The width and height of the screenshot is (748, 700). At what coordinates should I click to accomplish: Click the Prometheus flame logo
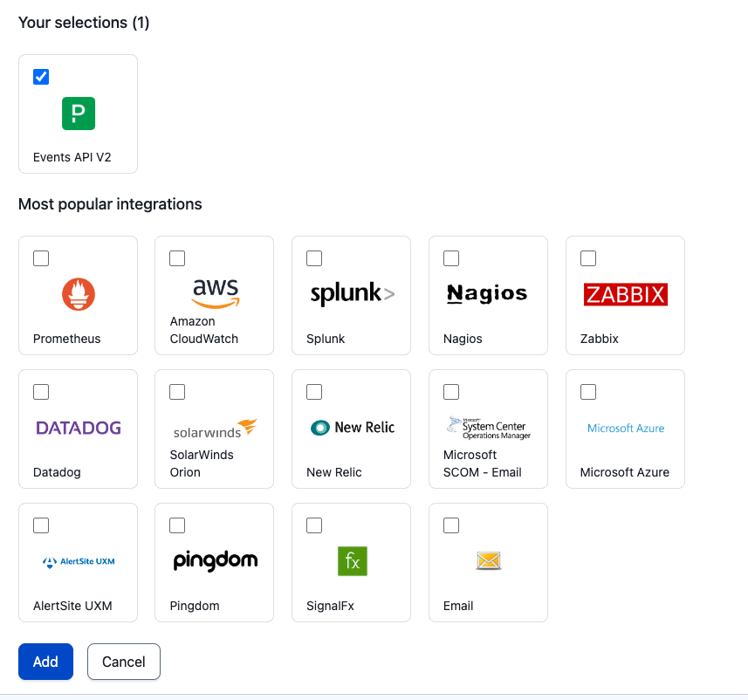(x=79, y=294)
